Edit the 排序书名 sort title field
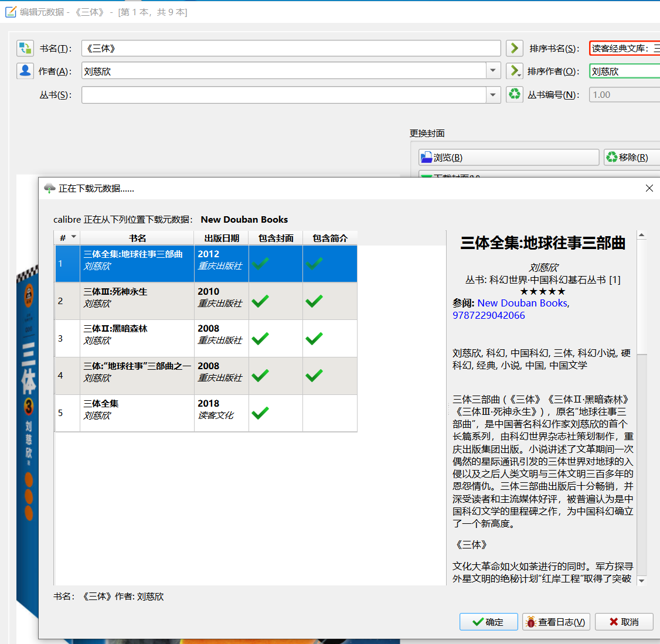The image size is (660, 644). pos(625,49)
